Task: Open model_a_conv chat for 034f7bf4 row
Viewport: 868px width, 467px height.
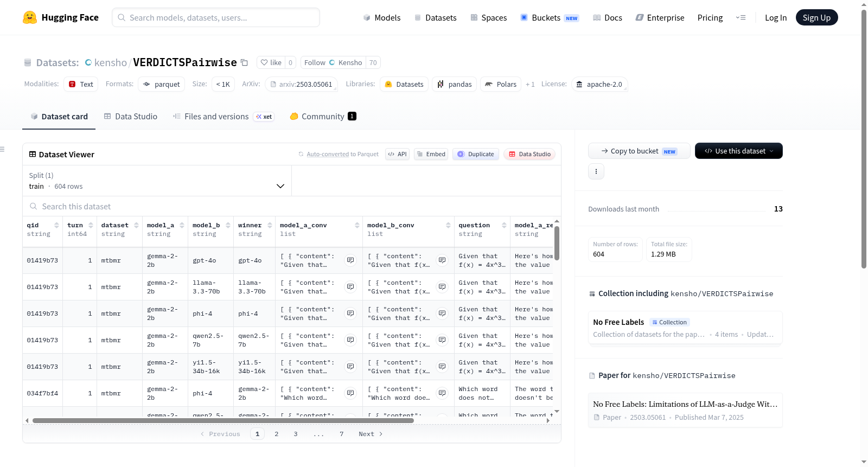Action: point(350,393)
